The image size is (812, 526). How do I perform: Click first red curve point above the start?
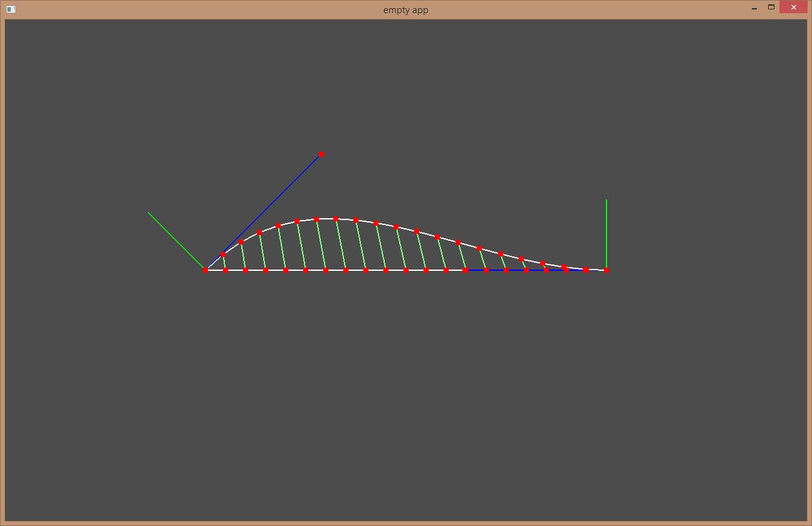(x=223, y=255)
